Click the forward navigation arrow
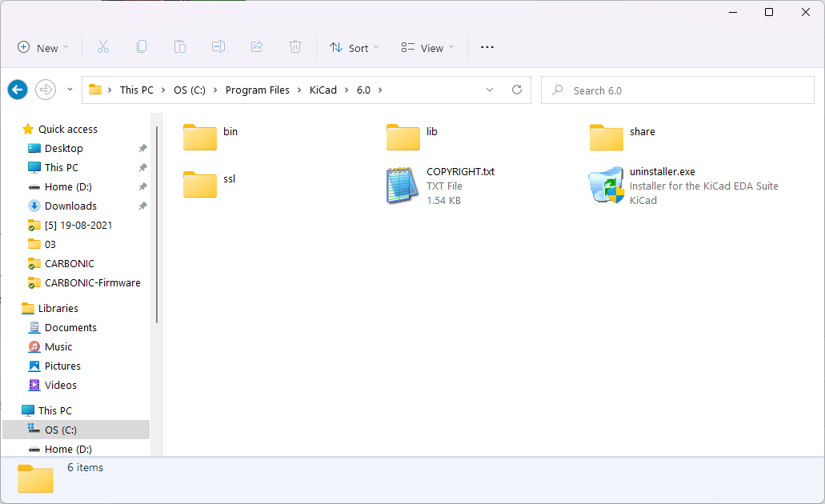 pos(46,90)
